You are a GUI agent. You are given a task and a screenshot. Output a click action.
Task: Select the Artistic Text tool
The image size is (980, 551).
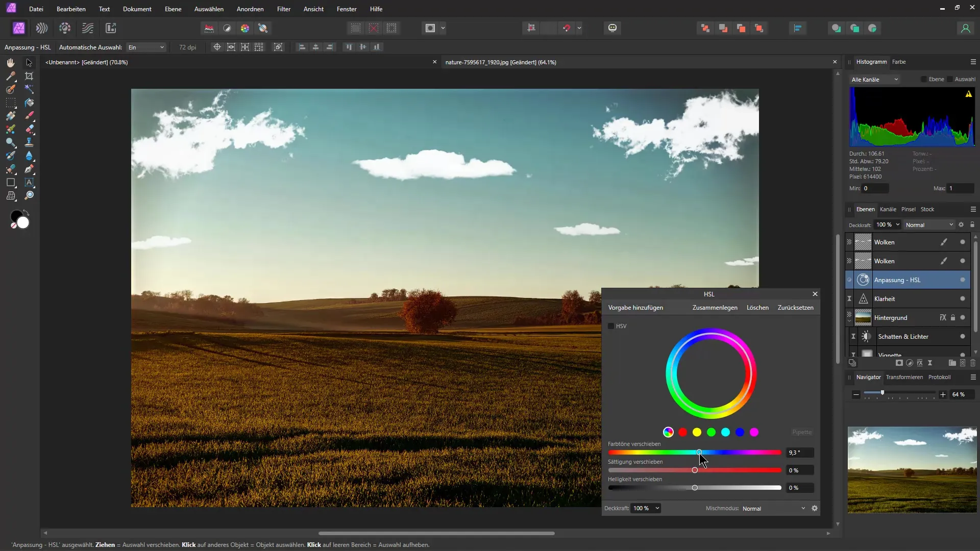coord(29,182)
